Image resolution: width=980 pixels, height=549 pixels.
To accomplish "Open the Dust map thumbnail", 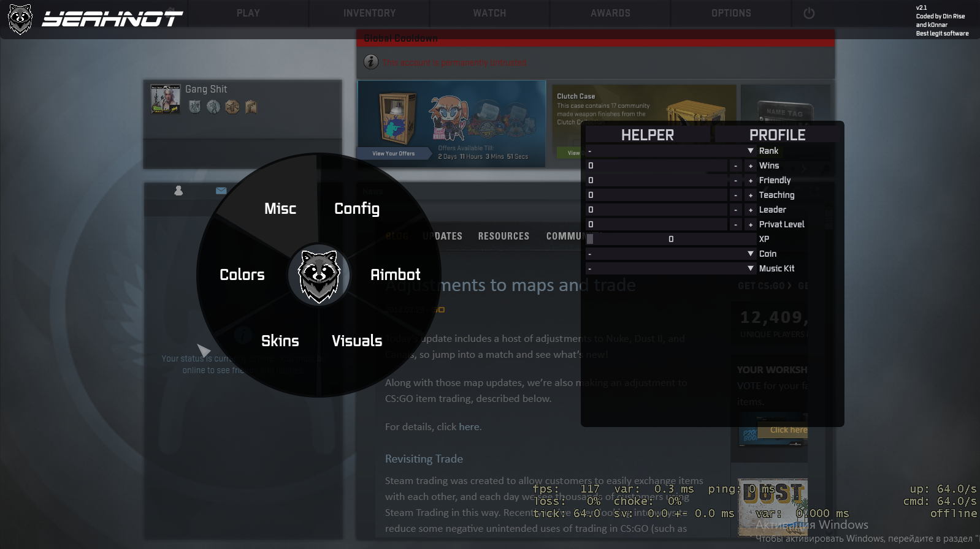I will point(773,507).
